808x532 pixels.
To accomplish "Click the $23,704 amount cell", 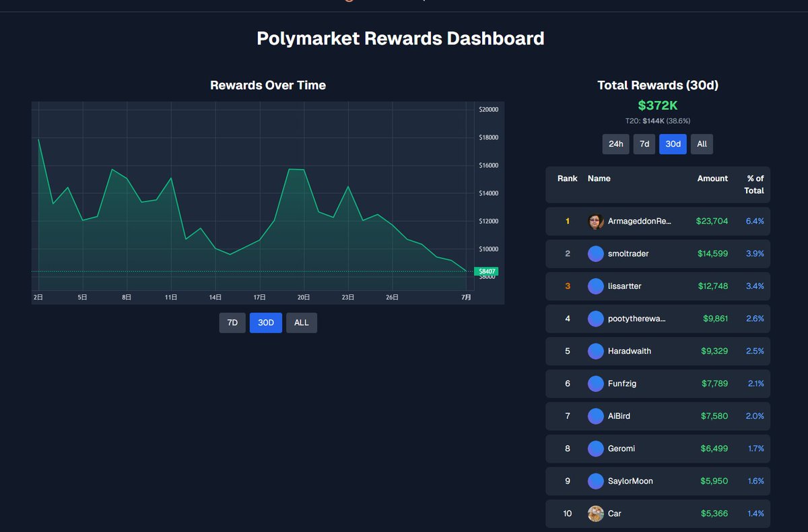I will [x=712, y=222].
